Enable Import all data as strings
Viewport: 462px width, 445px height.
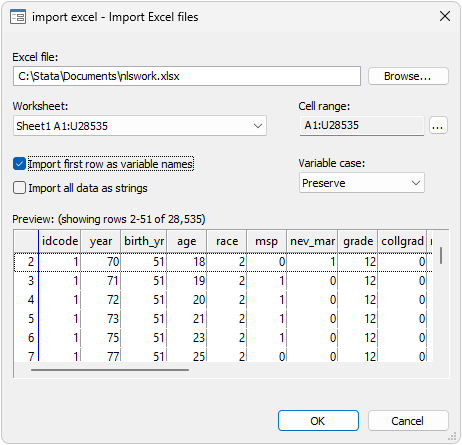(x=19, y=188)
